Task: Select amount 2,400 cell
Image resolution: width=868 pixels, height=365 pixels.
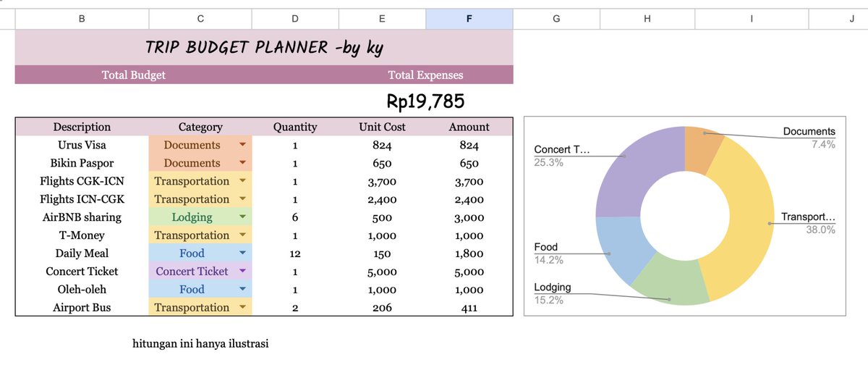Action: point(469,199)
